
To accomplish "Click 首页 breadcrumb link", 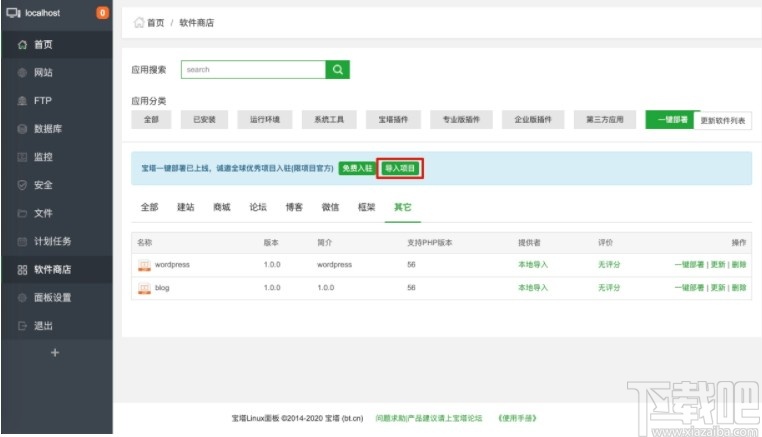I will (156, 23).
